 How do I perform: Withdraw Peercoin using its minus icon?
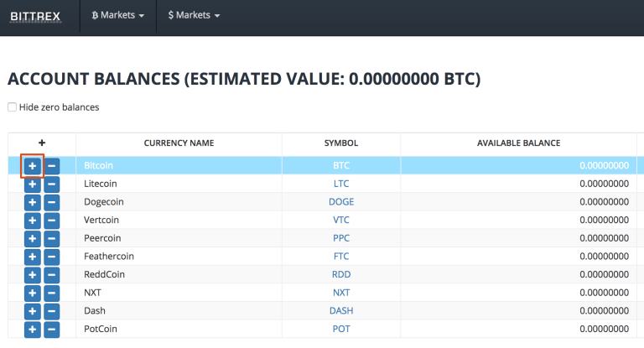(x=52, y=239)
